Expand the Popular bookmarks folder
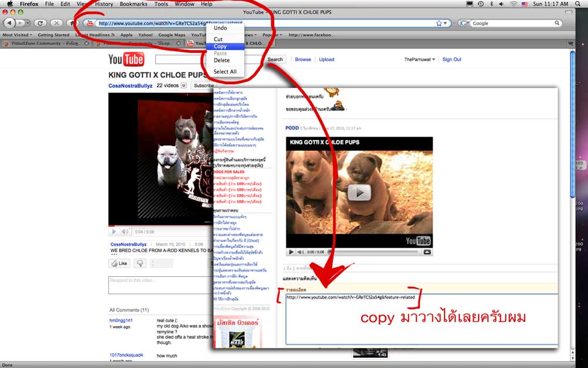588x368 pixels. pyautogui.click(x=272, y=35)
